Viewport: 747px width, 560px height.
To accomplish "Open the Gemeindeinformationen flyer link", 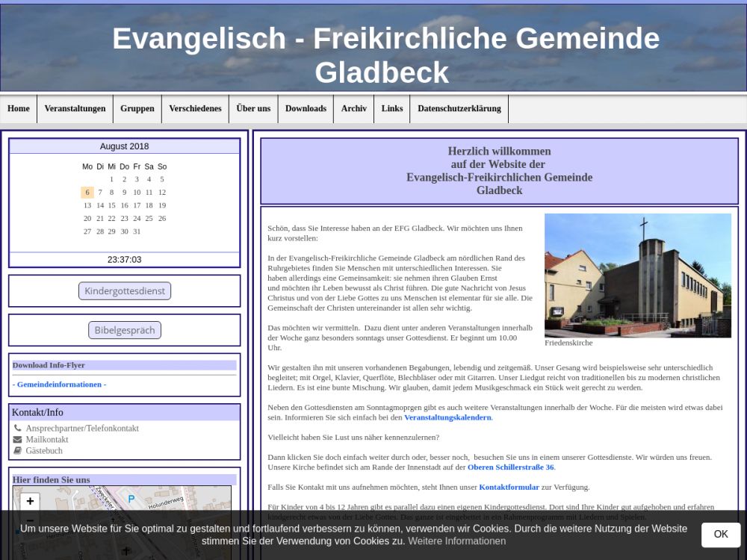I will (59, 385).
